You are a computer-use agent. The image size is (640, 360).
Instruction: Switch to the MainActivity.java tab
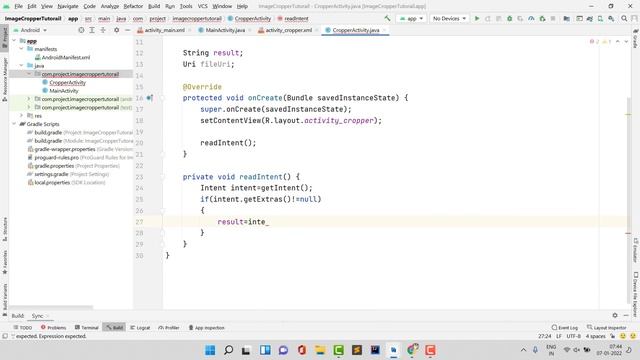[x=225, y=30]
